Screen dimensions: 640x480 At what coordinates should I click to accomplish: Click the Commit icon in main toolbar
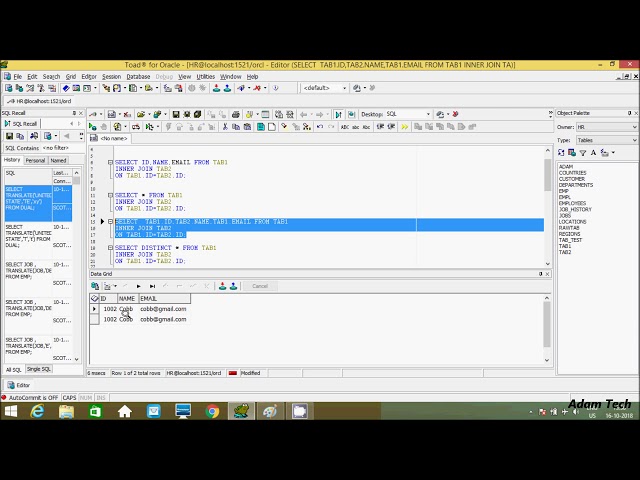(217, 88)
